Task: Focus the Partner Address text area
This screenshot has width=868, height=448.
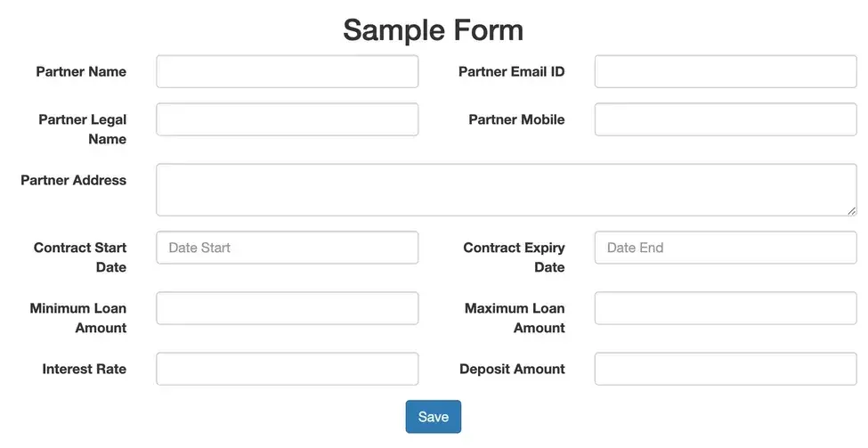Action: point(506,190)
